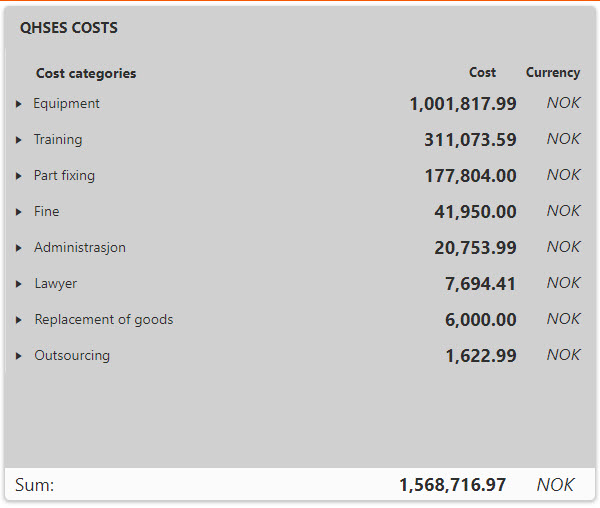Click the Lawyer amount 7,694.41
This screenshot has height=508, width=600.
point(480,284)
